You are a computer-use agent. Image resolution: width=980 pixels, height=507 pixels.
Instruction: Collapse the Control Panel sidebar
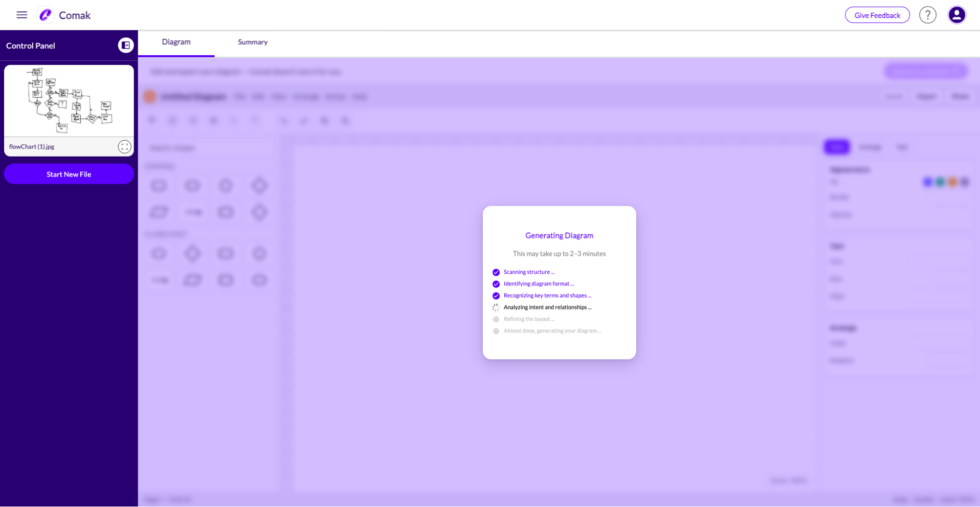pos(126,45)
